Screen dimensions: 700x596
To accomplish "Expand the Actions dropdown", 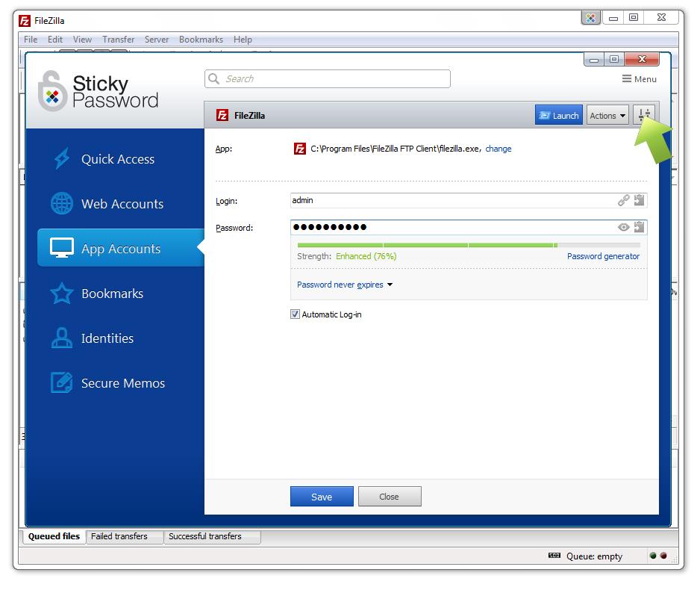I will tap(607, 115).
